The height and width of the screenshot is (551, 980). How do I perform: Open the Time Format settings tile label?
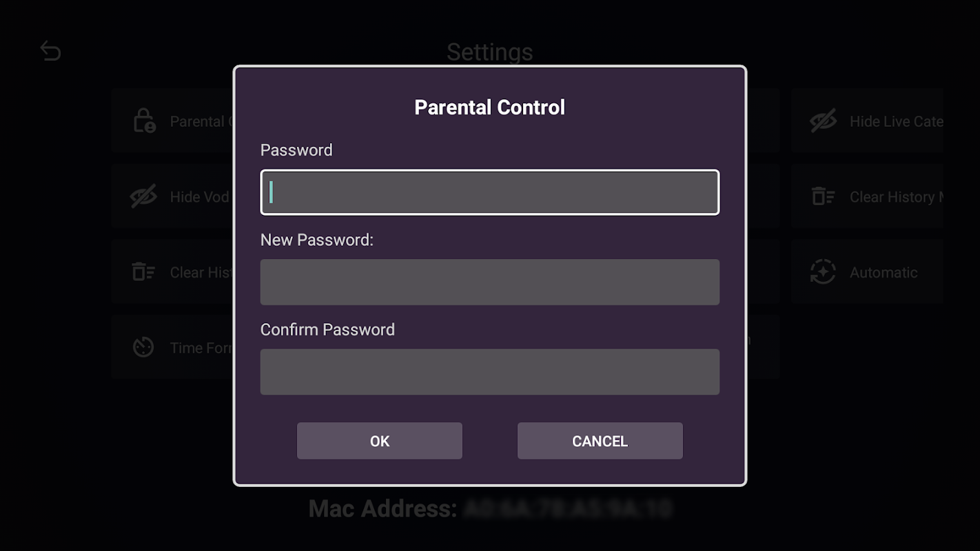pos(202,349)
